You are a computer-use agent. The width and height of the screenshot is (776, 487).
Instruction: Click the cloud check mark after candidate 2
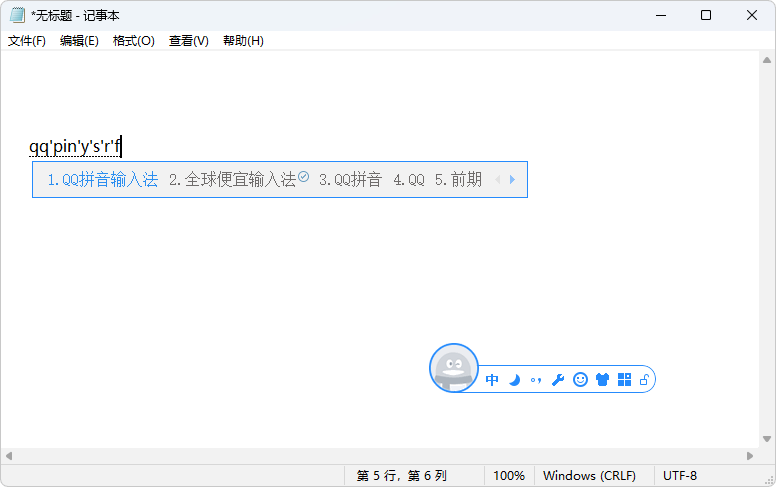(x=303, y=176)
